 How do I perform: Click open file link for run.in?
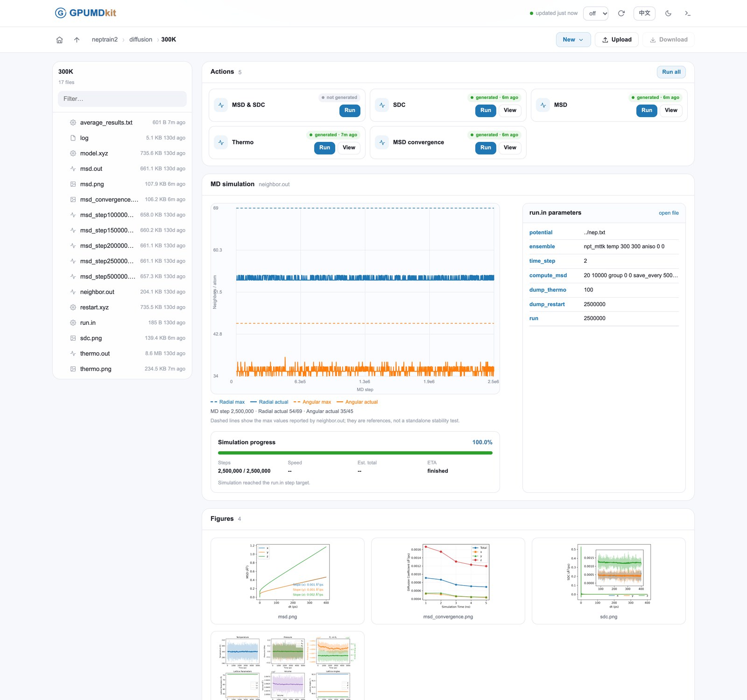pos(669,213)
